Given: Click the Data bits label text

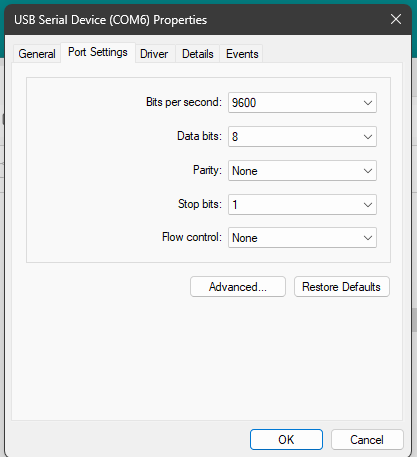Looking at the screenshot, I should click(x=199, y=136).
